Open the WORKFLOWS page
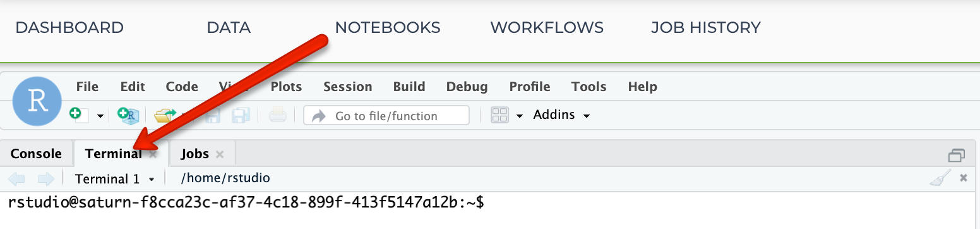The width and height of the screenshot is (980, 229). pos(547,28)
